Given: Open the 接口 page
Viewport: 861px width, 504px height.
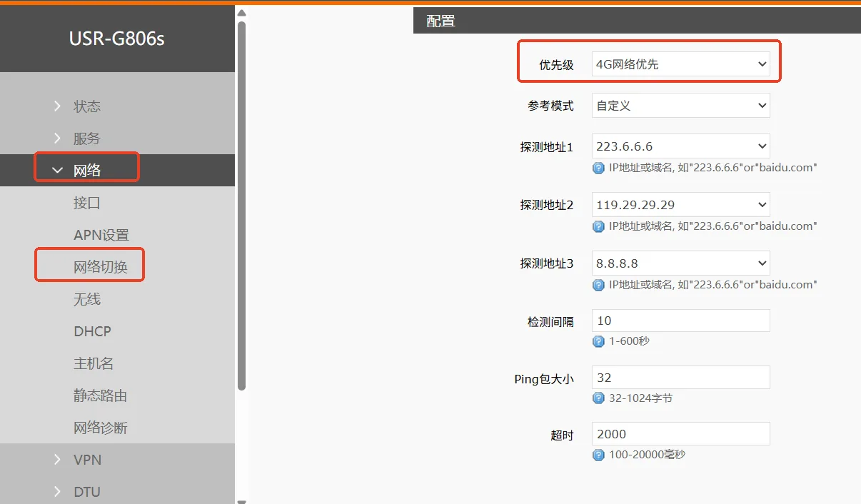Looking at the screenshot, I should pos(87,203).
